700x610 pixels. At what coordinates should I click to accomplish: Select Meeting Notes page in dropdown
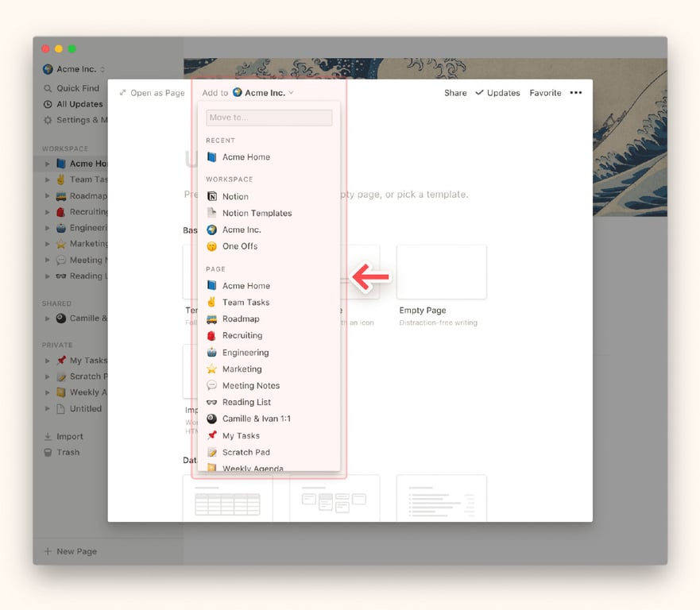[x=269, y=385]
